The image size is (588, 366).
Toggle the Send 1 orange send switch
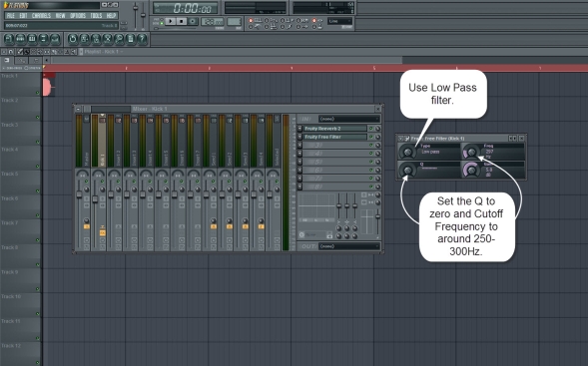tap(214, 226)
